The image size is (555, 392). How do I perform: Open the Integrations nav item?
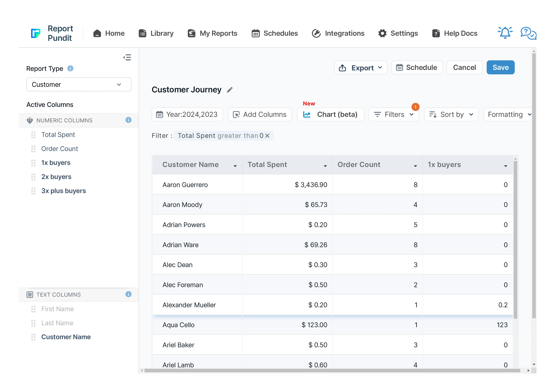pos(338,33)
